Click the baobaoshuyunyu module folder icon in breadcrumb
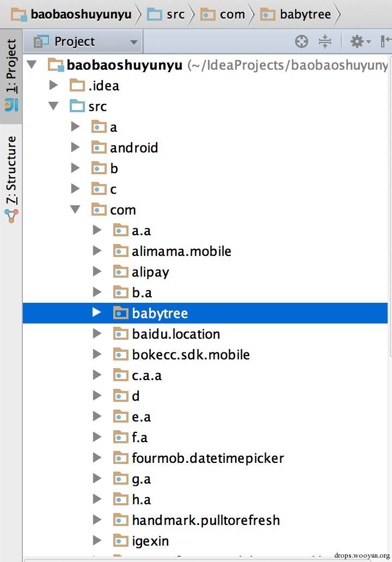The height and width of the screenshot is (562, 392). click(19, 15)
